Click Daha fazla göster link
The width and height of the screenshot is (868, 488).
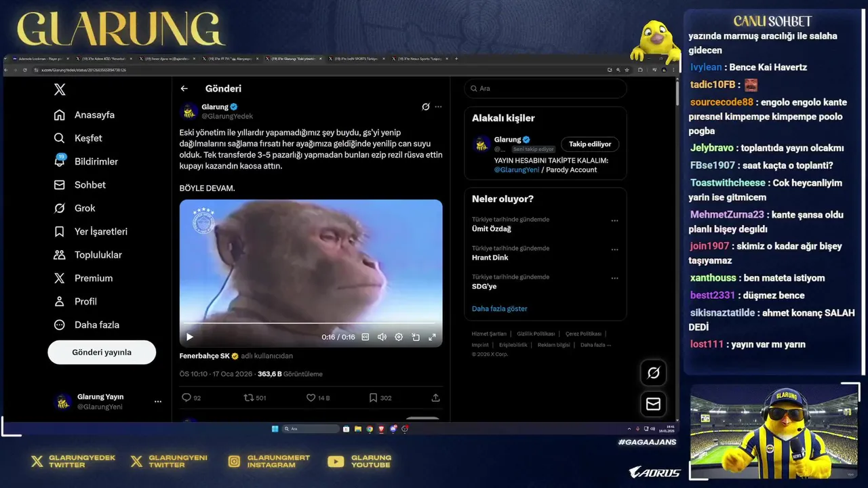click(500, 309)
